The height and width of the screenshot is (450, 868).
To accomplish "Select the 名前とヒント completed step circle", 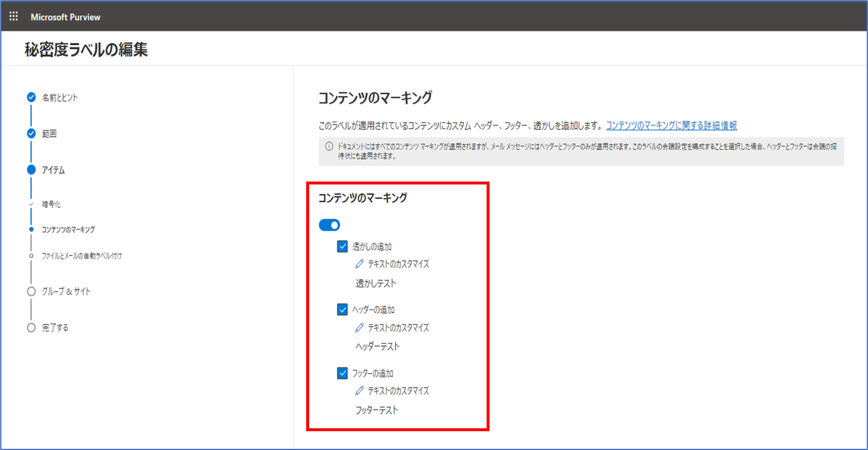I will click(31, 98).
